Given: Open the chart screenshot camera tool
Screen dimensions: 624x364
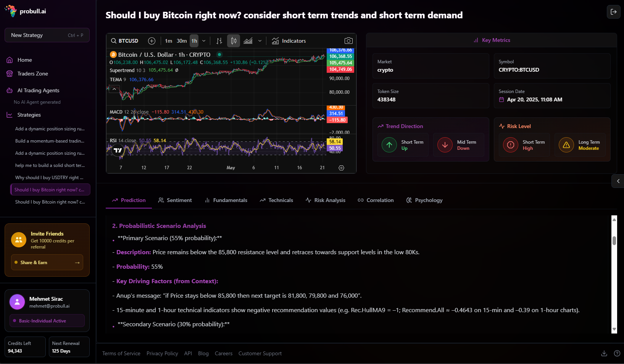Looking at the screenshot, I should click(348, 41).
